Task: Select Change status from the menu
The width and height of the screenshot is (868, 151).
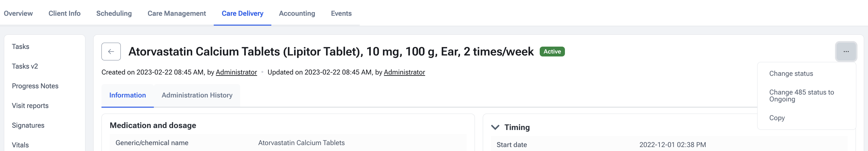Action: pyautogui.click(x=791, y=74)
